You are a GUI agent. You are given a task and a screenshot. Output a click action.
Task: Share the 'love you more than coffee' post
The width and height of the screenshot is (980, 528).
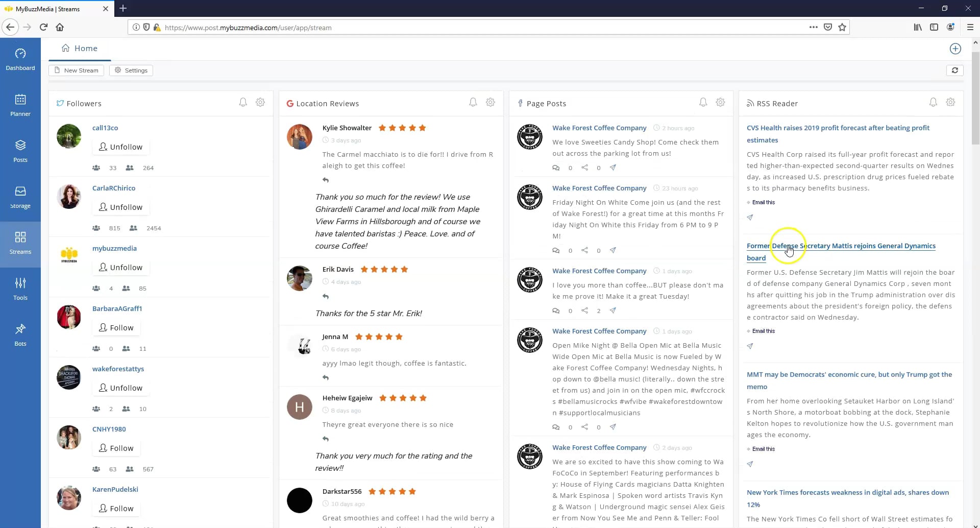tap(585, 310)
